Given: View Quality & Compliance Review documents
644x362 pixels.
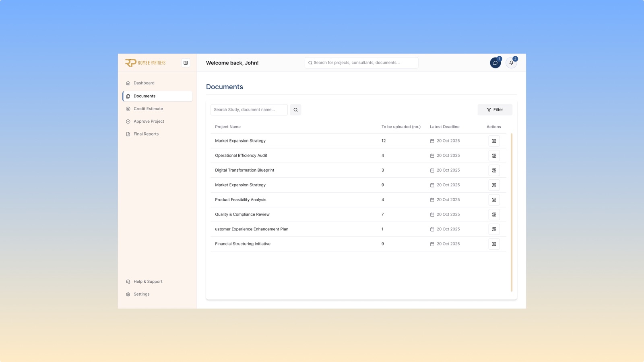Looking at the screenshot, I should pos(494,214).
